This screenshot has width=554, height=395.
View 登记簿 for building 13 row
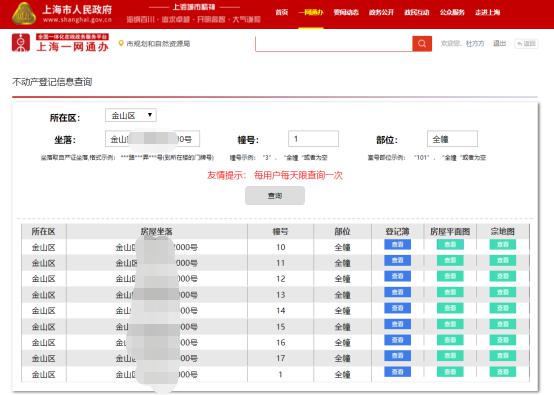pos(397,292)
